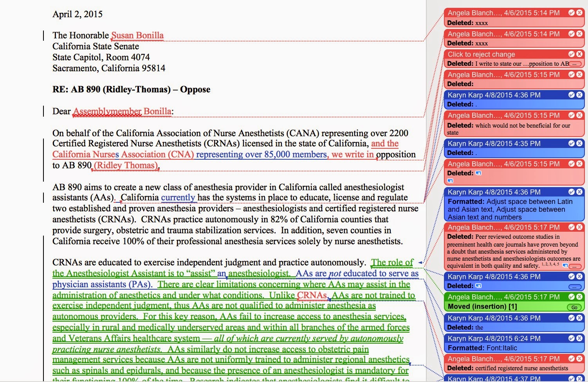Accept deletion 'which would not be beneficial'
588x382 pixels.
pyautogui.click(x=572, y=115)
